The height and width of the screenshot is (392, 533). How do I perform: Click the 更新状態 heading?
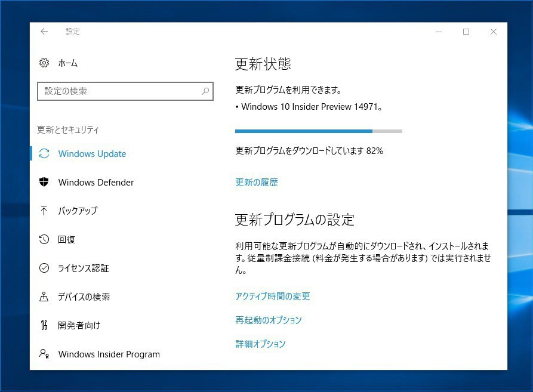(x=263, y=64)
